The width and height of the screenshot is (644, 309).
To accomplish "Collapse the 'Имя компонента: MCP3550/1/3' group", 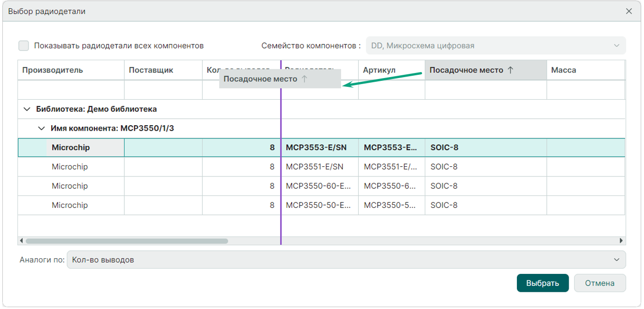I will 41,128.
